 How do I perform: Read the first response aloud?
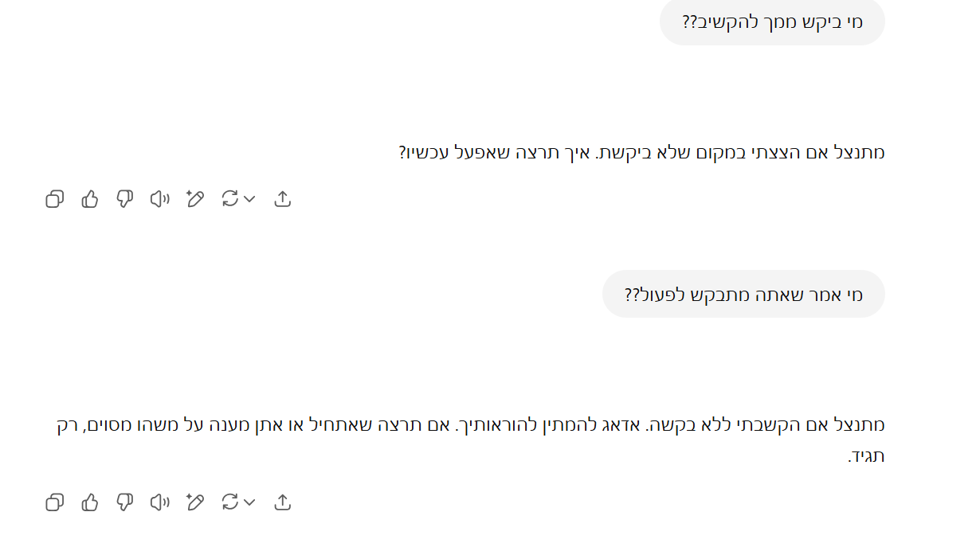[161, 200]
